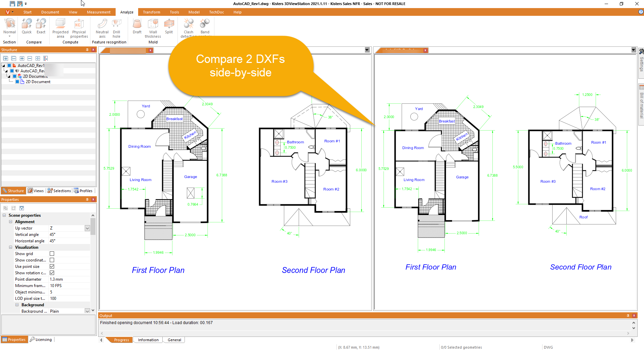Toggle the Properties filter funnel icon
This screenshot has height=350, width=644.
click(22, 208)
